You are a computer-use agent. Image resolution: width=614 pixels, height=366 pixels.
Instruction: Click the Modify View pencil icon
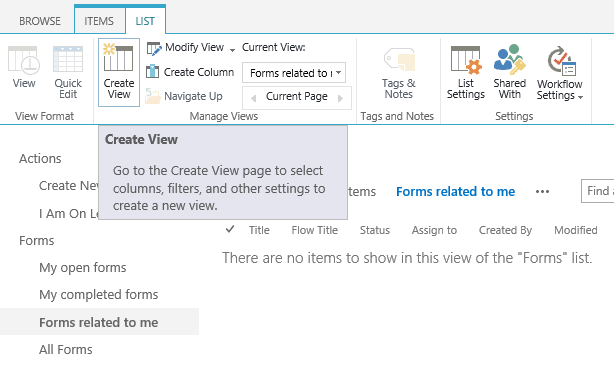[x=154, y=48]
